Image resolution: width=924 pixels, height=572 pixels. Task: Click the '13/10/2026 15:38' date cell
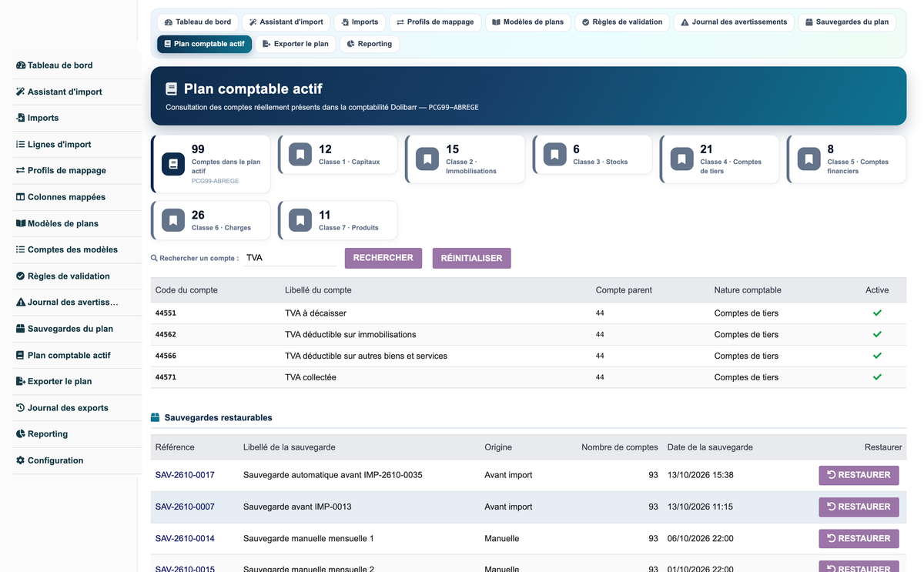(701, 475)
